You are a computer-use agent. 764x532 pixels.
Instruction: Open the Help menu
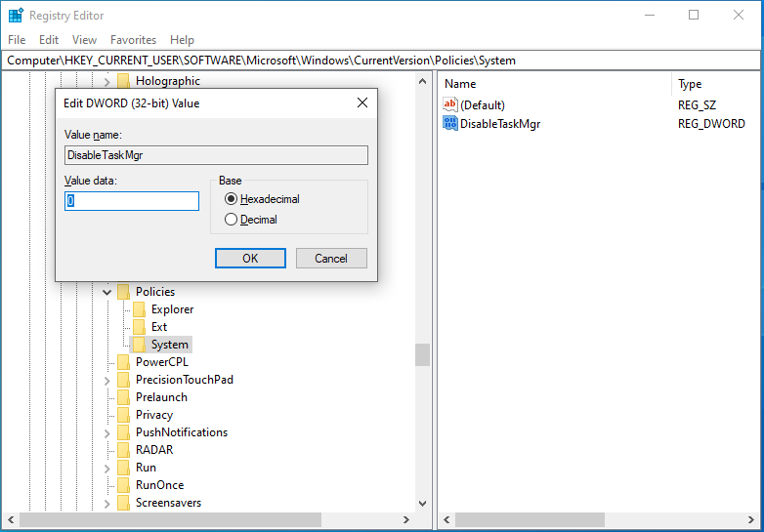pos(182,40)
